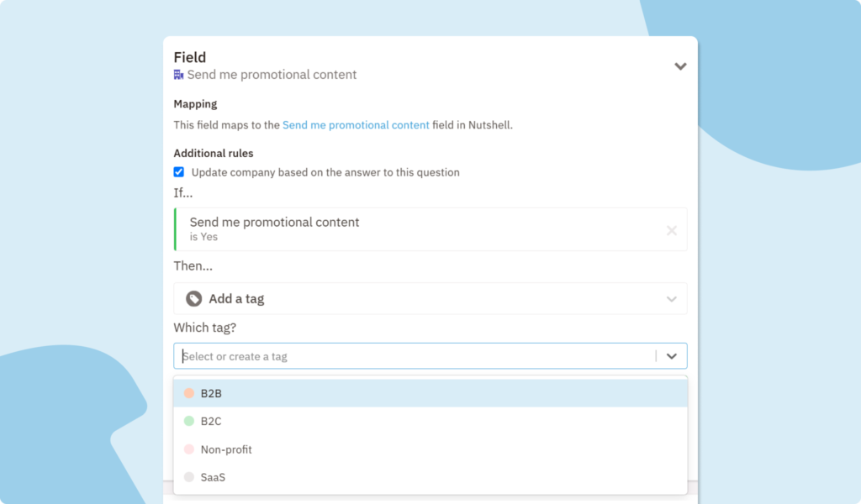Click the green color dot beside B2C
Screen dimensions: 861x504
(188, 421)
